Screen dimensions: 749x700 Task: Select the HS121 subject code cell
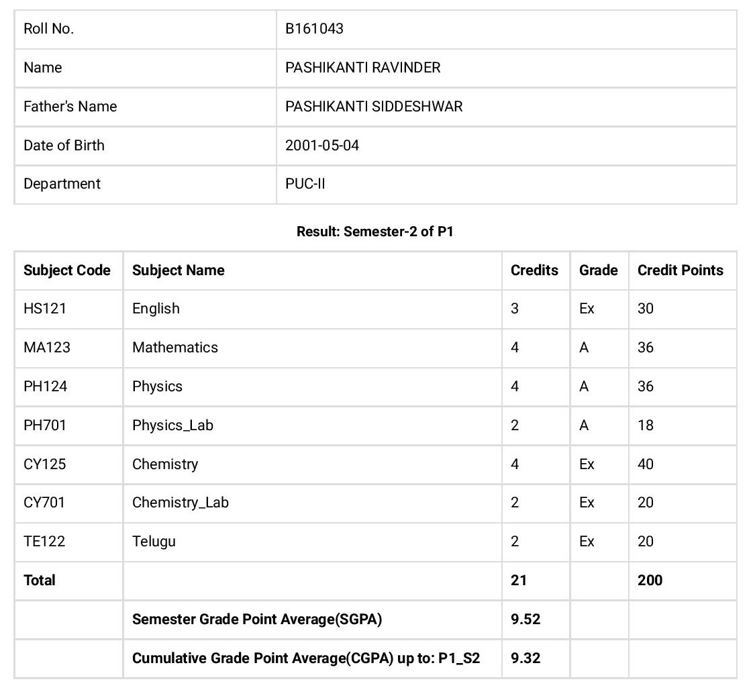(45, 309)
